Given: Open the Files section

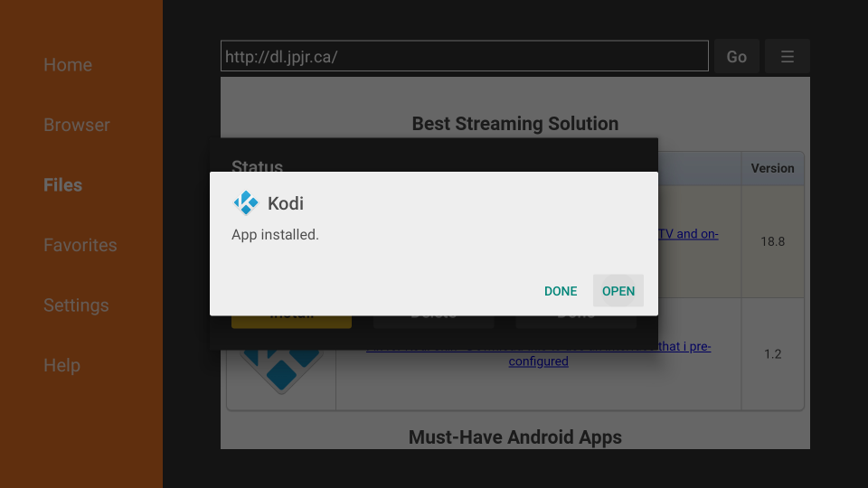Looking at the screenshot, I should 63,185.
